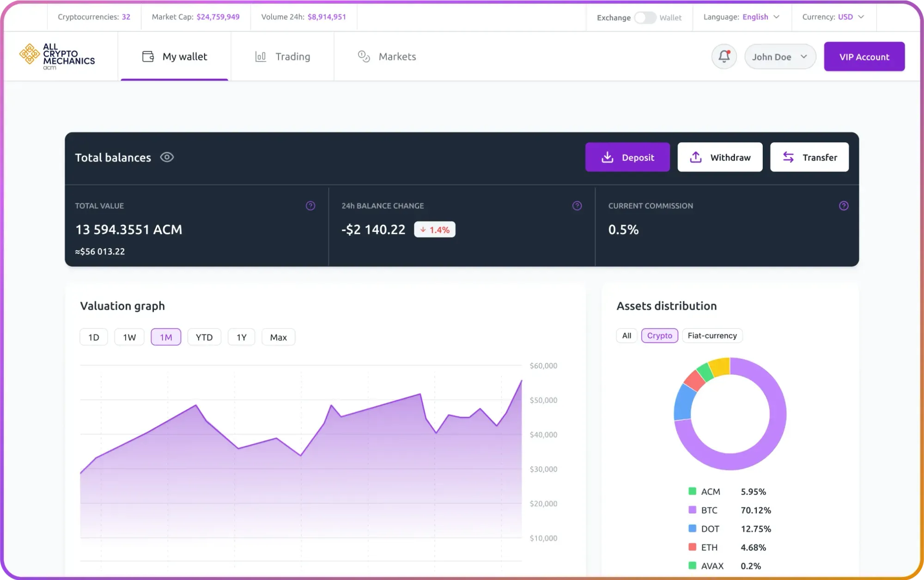Click the All Crypto Mechanics logo
This screenshot has width=924, height=580.
tap(57, 56)
